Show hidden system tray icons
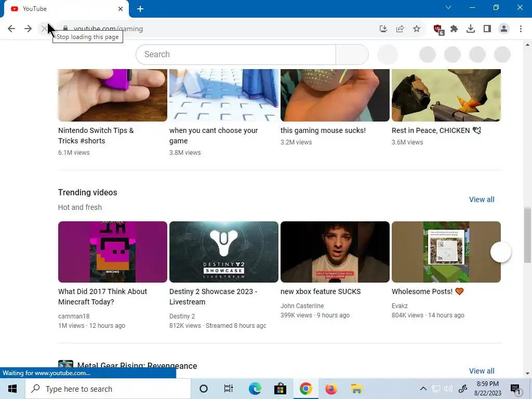The width and height of the screenshot is (532, 399). coord(423,389)
